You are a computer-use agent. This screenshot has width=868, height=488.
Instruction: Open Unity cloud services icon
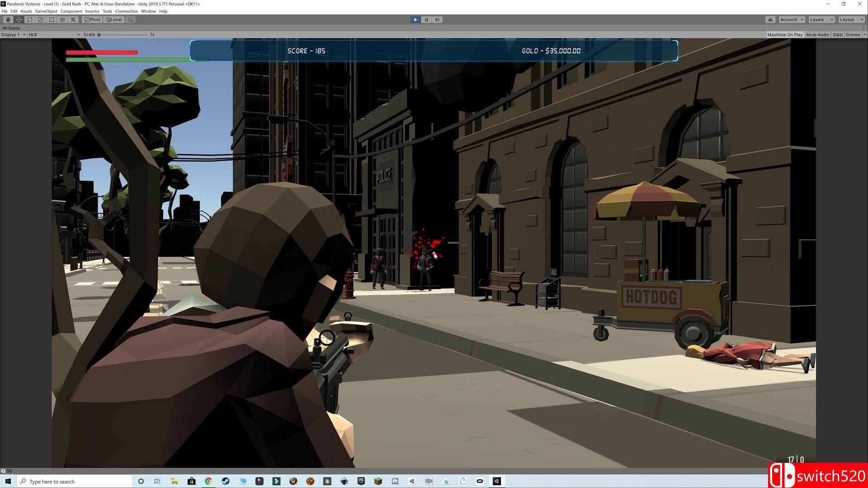(x=770, y=19)
